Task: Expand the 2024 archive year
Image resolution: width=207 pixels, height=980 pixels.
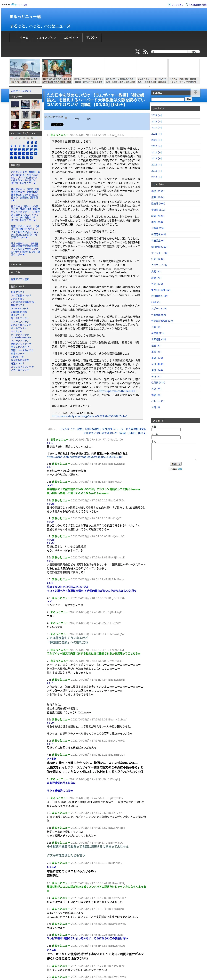Action: (x=156, y=115)
